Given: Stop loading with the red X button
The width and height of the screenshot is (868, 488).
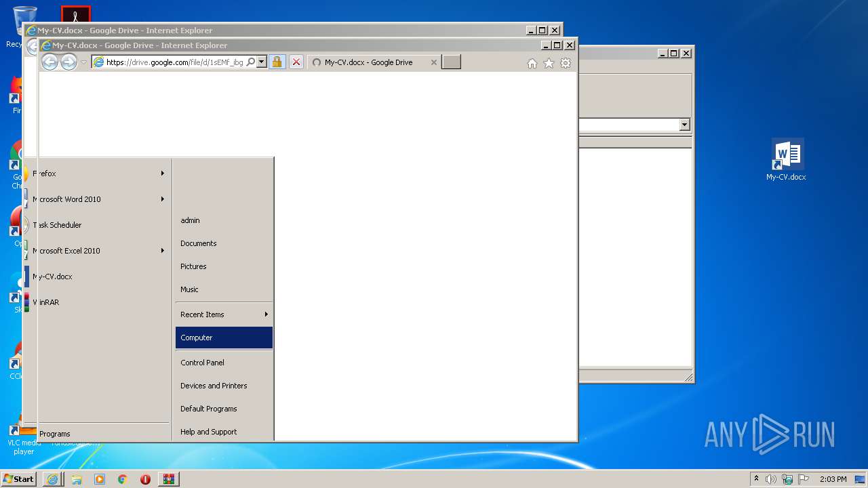Looking at the screenshot, I should click(x=296, y=62).
